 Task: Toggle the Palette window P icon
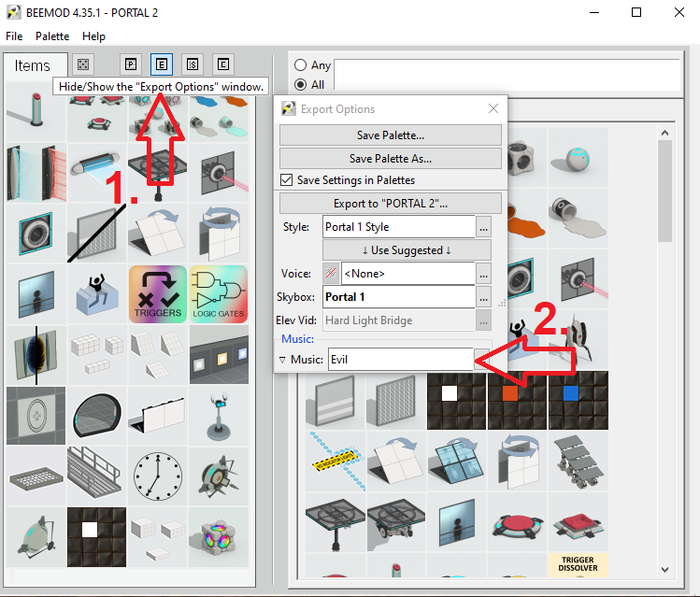click(130, 64)
